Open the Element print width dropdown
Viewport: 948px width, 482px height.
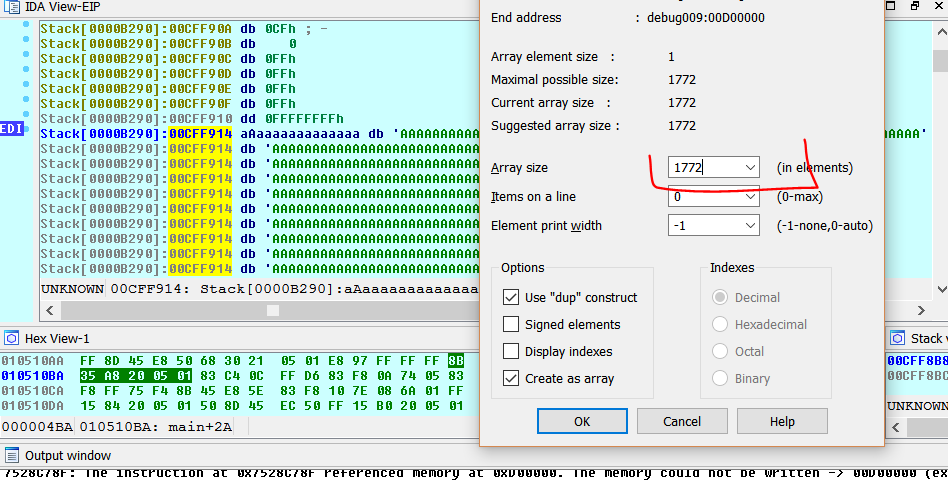748,226
